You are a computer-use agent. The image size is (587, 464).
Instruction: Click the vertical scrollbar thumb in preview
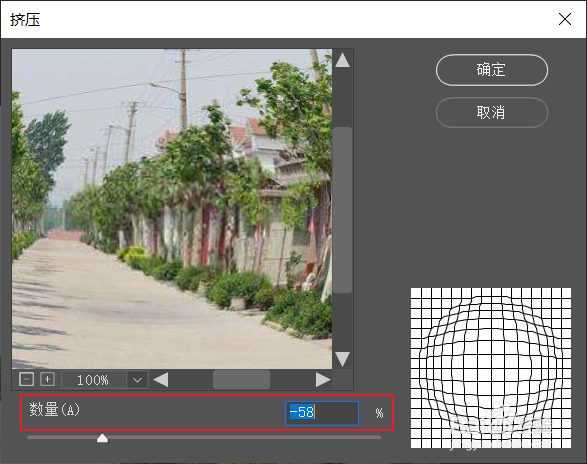342,210
